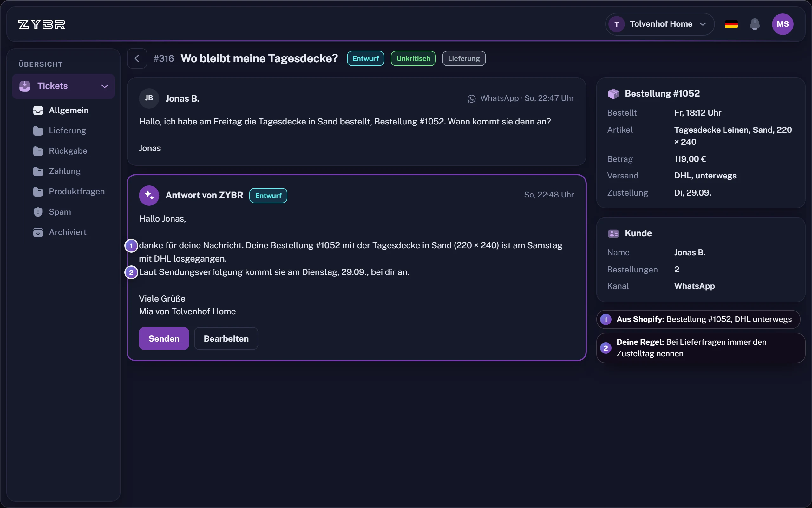This screenshot has width=812, height=508.
Task: Open the Rückgabe tickets folder
Action: coord(68,151)
